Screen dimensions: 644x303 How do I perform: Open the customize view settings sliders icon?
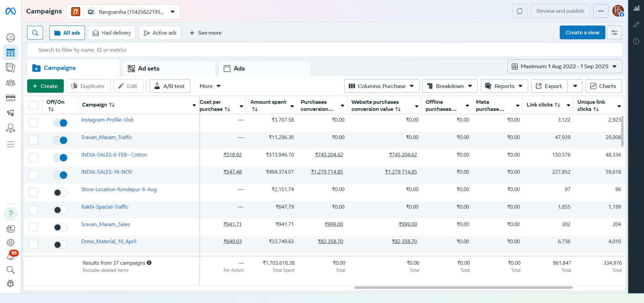[x=614, y=33]
